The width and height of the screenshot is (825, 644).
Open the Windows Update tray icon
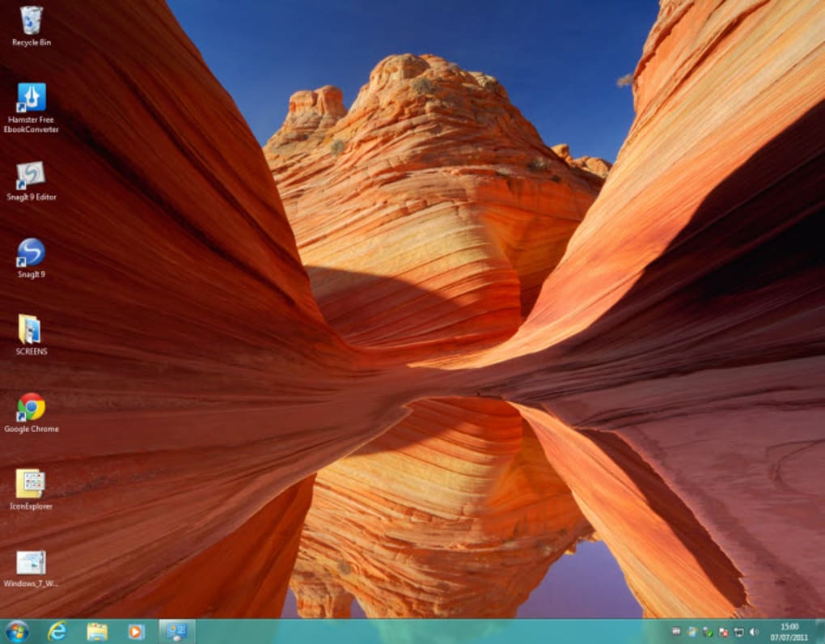[x=692, y=630]
